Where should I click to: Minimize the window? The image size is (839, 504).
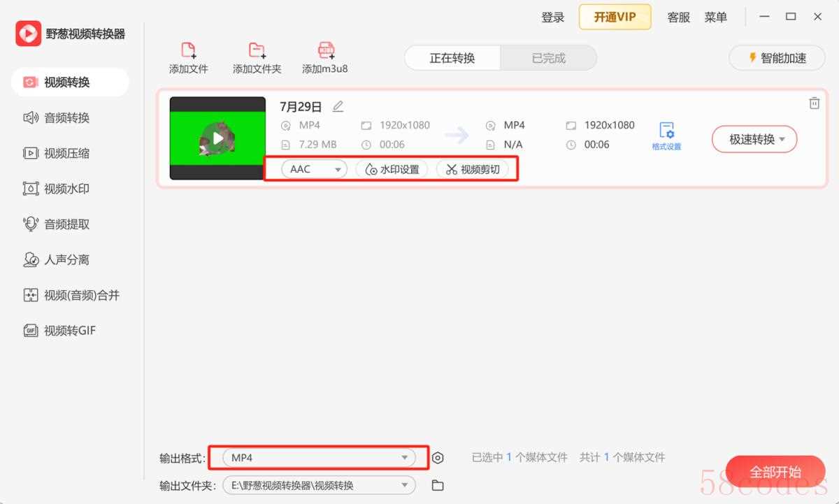pos(763,17)
